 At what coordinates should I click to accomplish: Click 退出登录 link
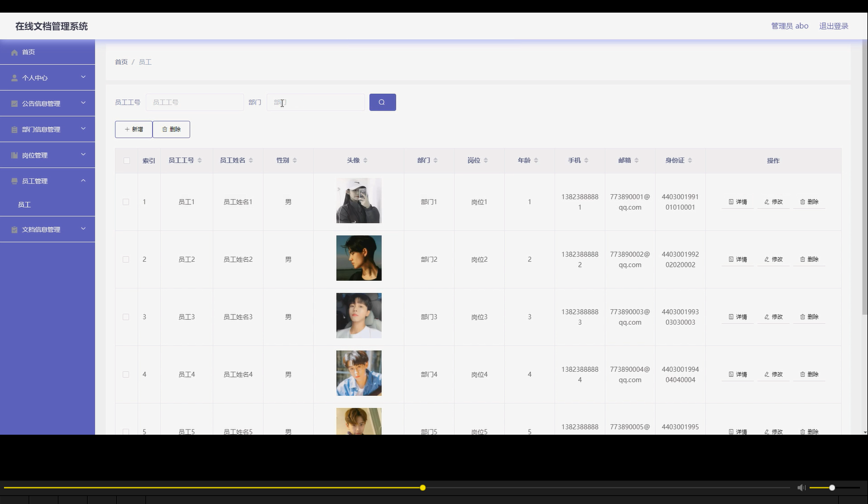pos(834,26)
